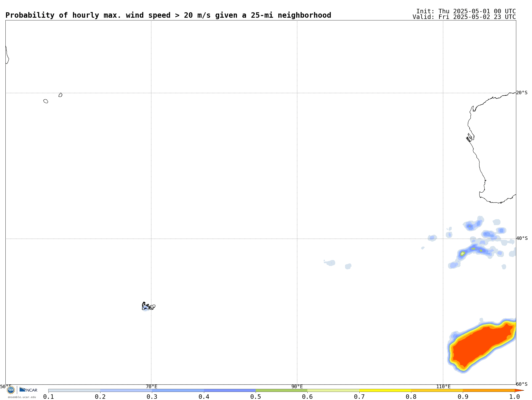
Task: Click the periwinkle 0.4–0.5 colorbar segment
Action: tap(230, 390)
